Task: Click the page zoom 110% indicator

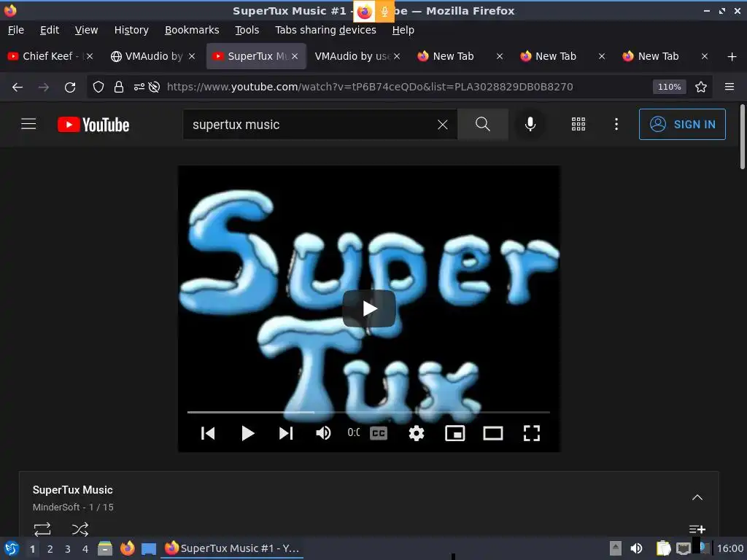Action: pyautogui.click(x=670, y=87)
